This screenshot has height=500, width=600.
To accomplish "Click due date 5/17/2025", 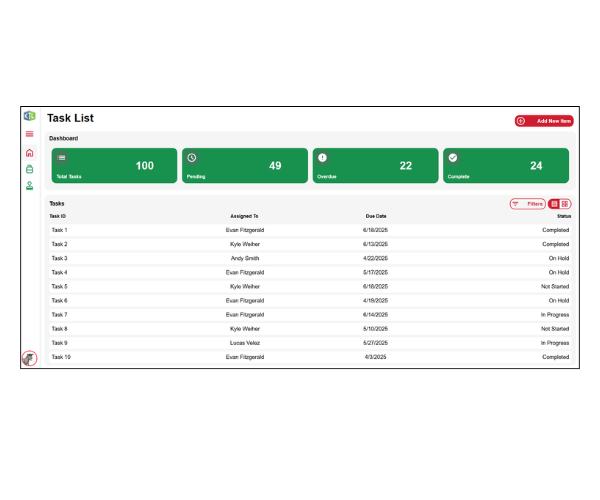I will click(375, 272).
